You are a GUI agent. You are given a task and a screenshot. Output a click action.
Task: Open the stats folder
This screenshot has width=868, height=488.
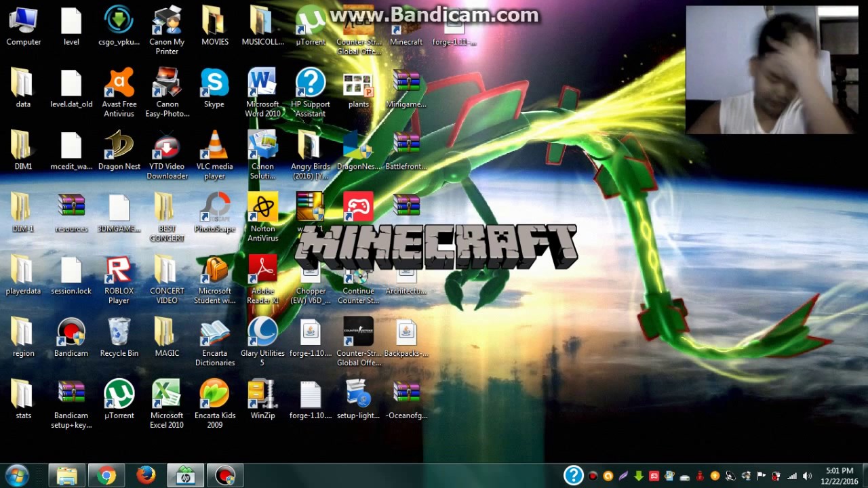click(23, 399)
